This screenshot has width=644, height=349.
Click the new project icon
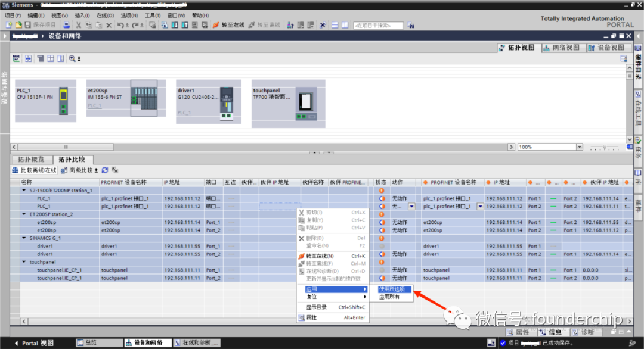pos(8,25)
